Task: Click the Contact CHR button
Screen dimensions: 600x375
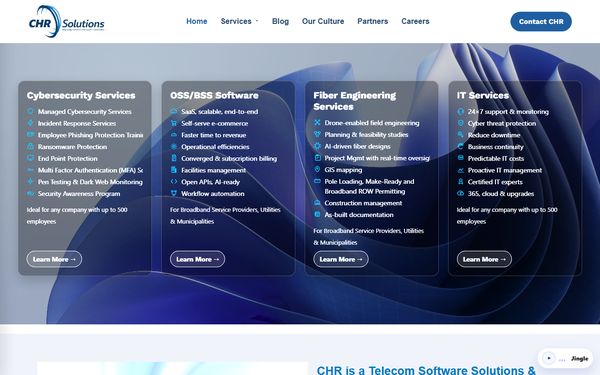Action: [541, 22]
